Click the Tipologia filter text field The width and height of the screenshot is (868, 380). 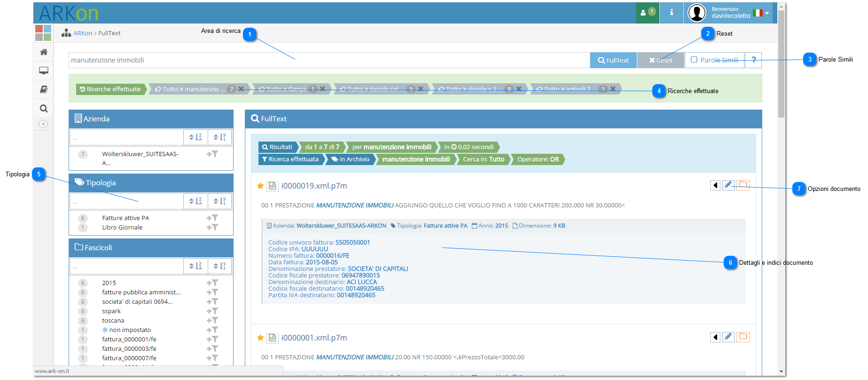[x=127, y=201]
